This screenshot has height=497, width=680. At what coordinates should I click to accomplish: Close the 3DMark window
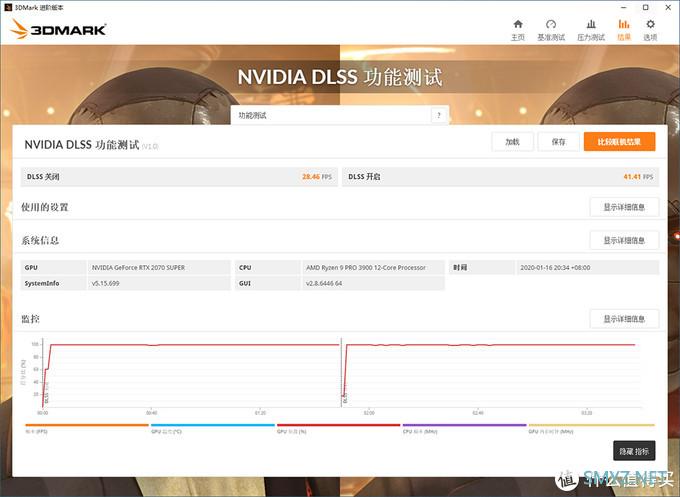(668, 7)
